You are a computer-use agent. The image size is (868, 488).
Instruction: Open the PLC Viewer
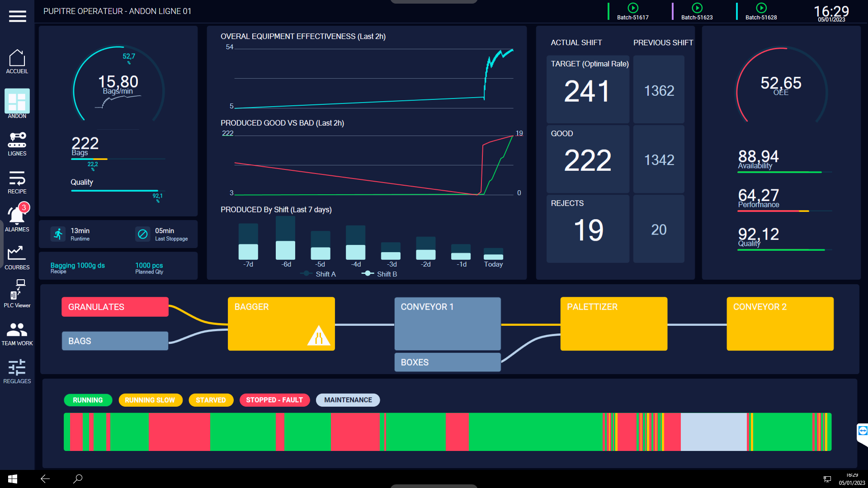17,294
